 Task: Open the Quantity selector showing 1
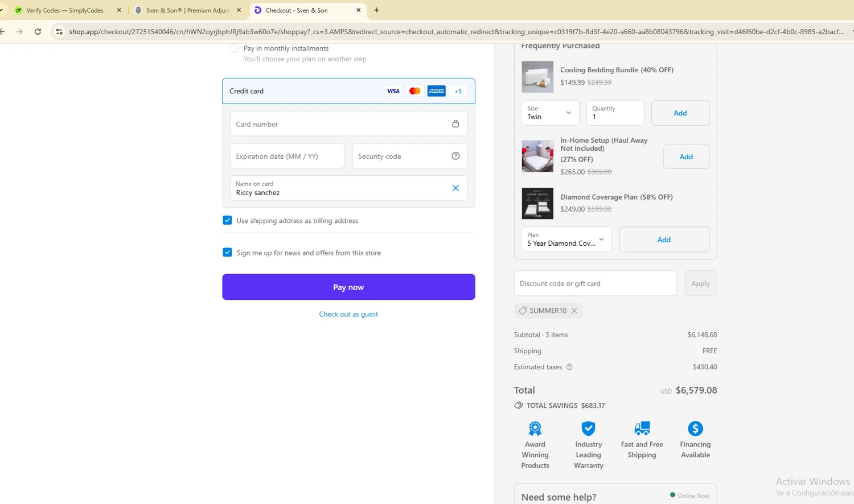click(x=615, y=113)
